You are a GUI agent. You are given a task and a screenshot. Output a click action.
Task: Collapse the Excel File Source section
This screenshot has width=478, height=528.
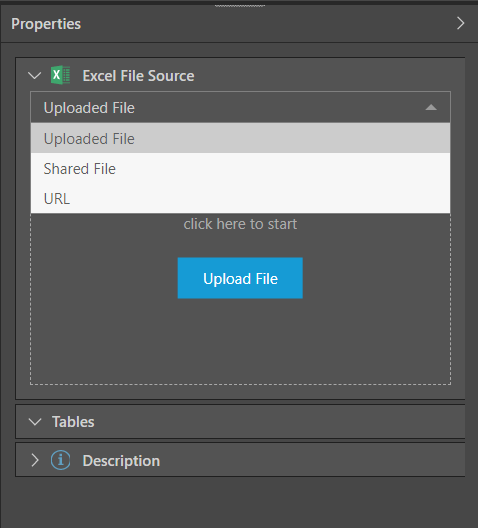click(35, 75)
